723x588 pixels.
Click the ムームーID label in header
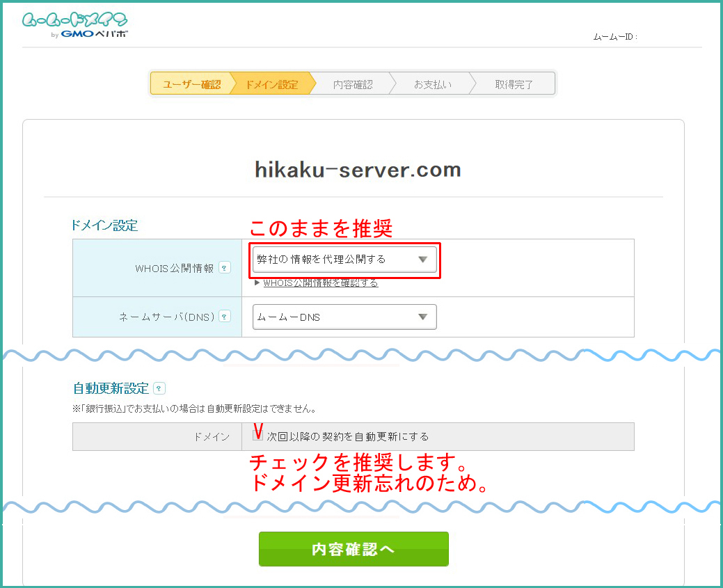615,37
